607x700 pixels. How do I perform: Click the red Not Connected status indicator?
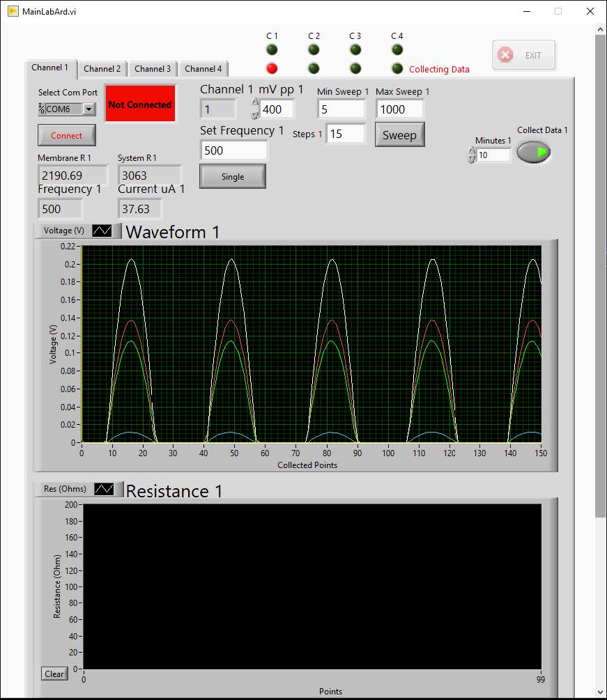(139, 104)
